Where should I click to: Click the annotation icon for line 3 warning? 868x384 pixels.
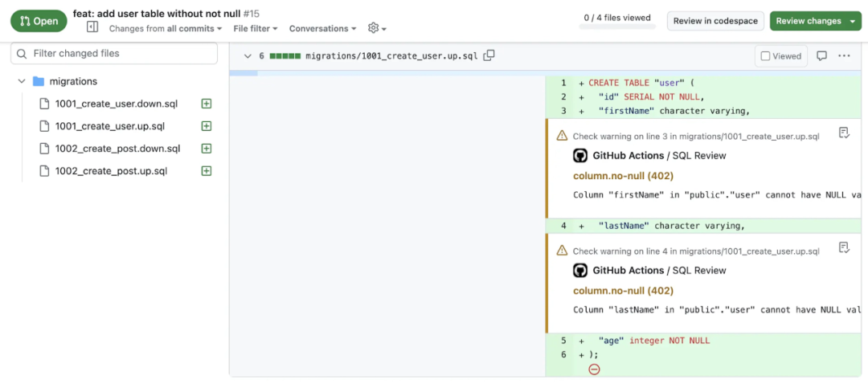[844, 133]
